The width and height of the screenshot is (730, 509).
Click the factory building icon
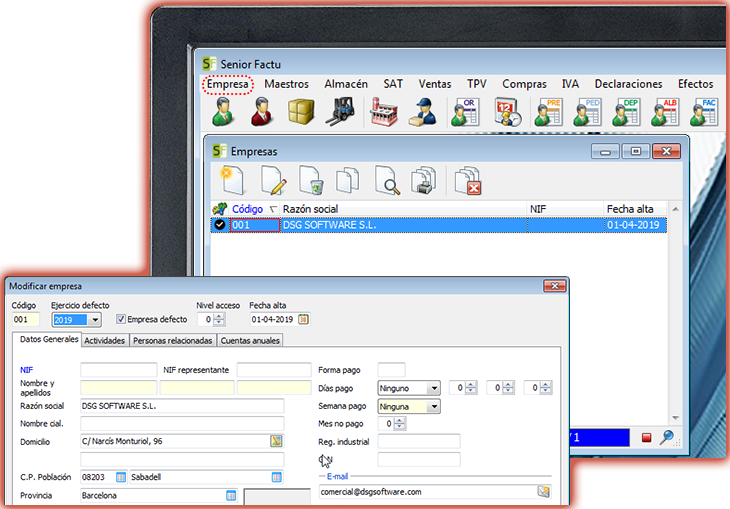pos(384,112)
